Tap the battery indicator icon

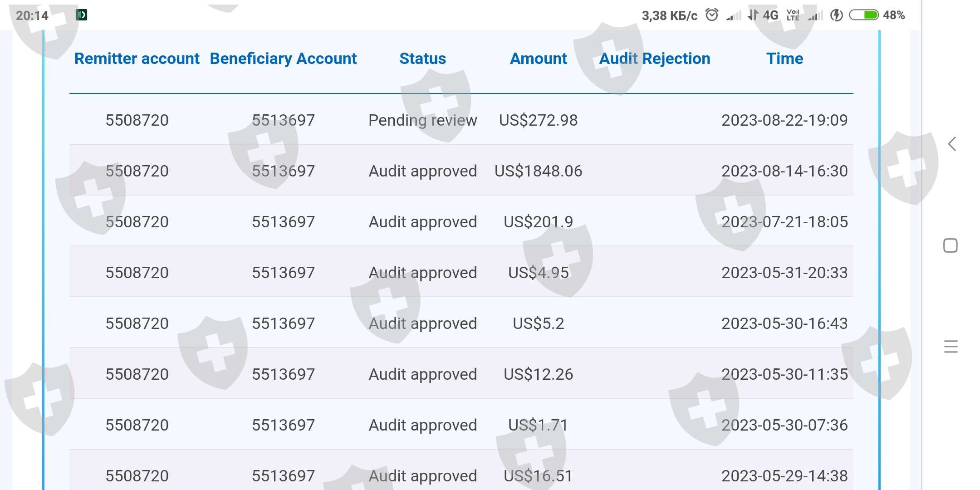click(x=863, y=15)
